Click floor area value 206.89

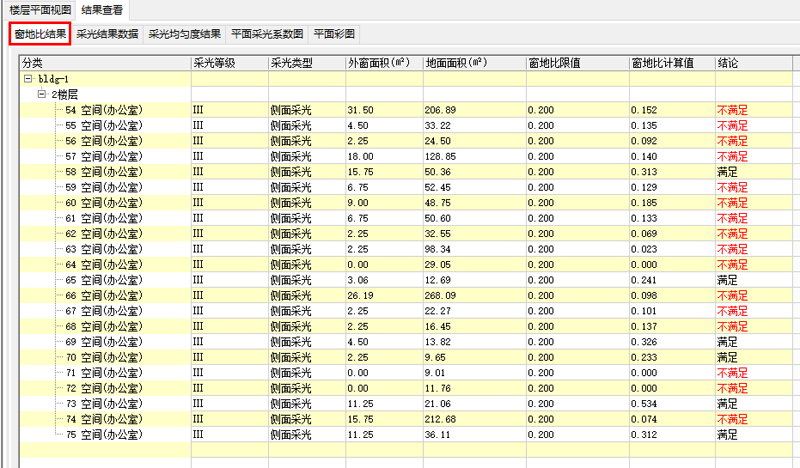pyautogui.click(x=440, y=110)
